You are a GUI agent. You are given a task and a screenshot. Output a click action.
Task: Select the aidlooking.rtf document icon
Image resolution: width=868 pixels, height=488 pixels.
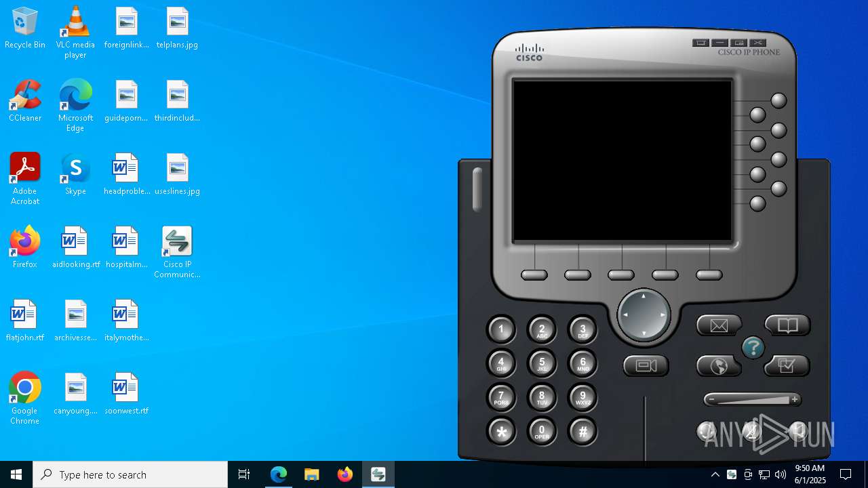[75, 247]
